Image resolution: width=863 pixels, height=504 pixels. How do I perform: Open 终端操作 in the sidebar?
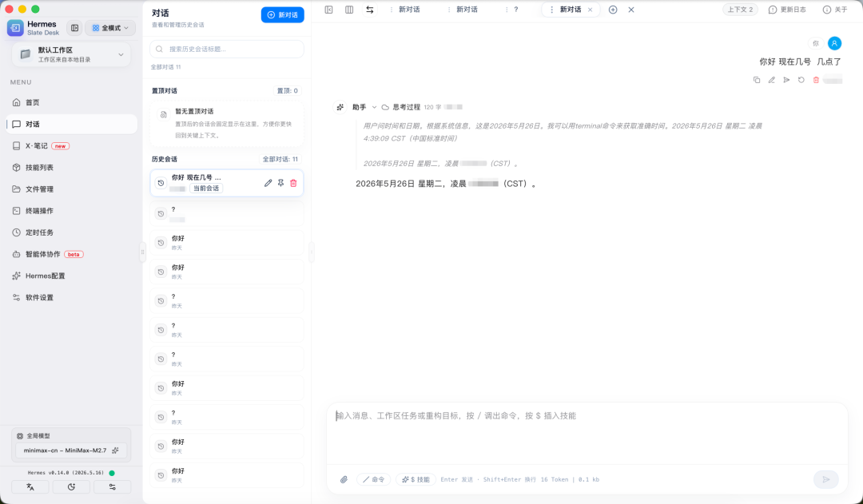tap(72, 211)
